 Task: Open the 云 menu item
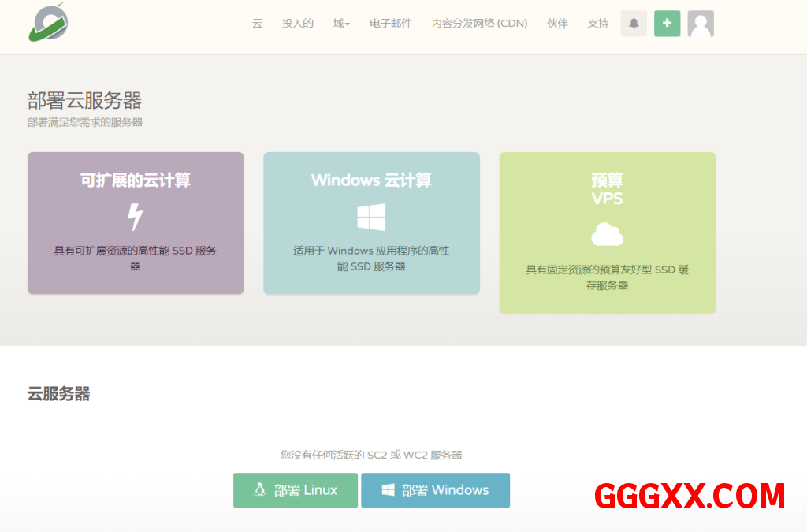click(x=257, y=24)
